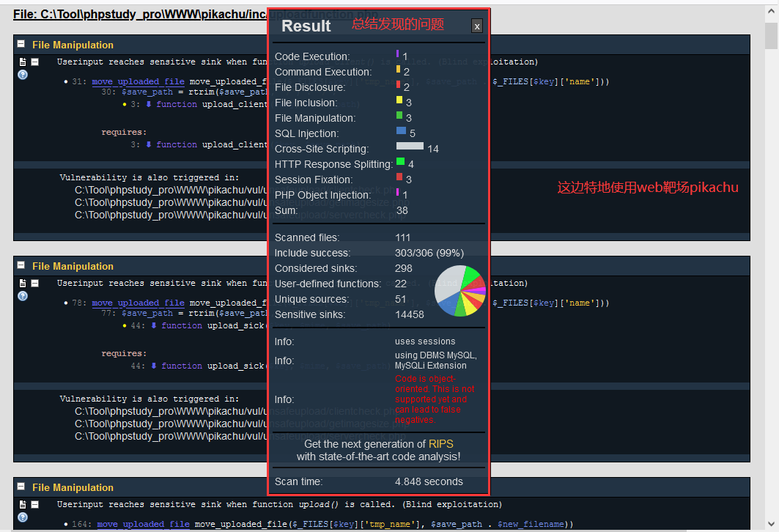Click the blue SQL Injection bar

pyautogui.click(x=401, y=130)
